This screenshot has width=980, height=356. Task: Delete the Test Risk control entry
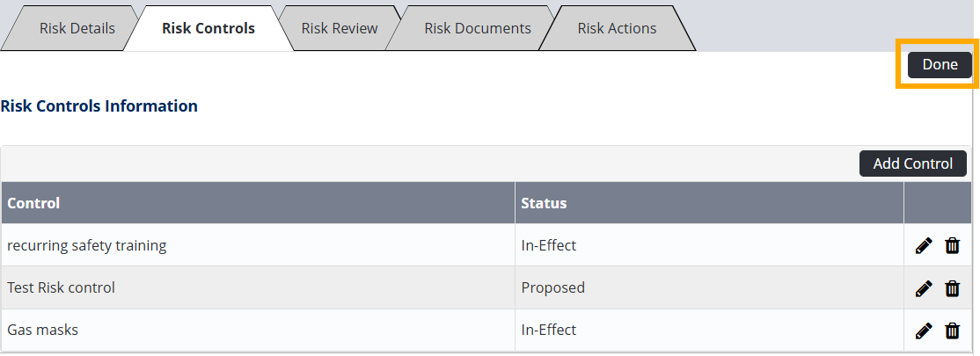click(952, 288)
